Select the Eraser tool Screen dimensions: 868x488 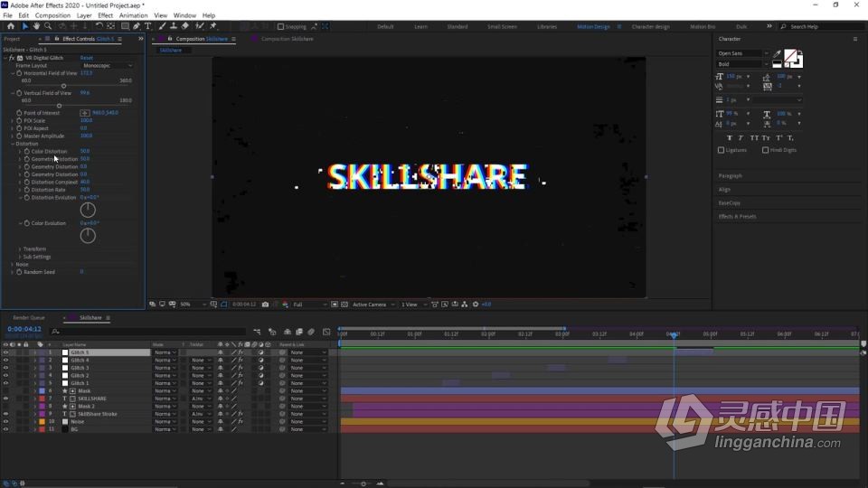(x=184, y=26)
